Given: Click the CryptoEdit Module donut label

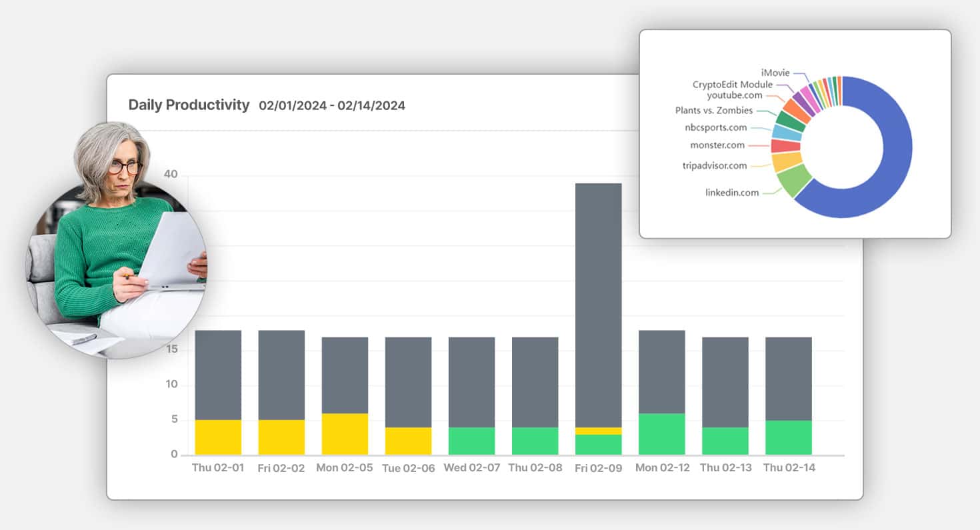Looking at the screenshot, I should tap(733, 85).
